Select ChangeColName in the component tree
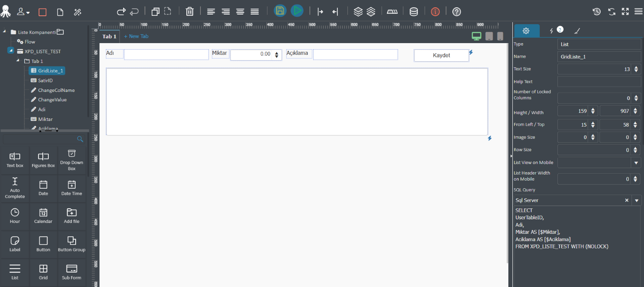The width and height of the screenshot is (644, 287). pos(53,90)
